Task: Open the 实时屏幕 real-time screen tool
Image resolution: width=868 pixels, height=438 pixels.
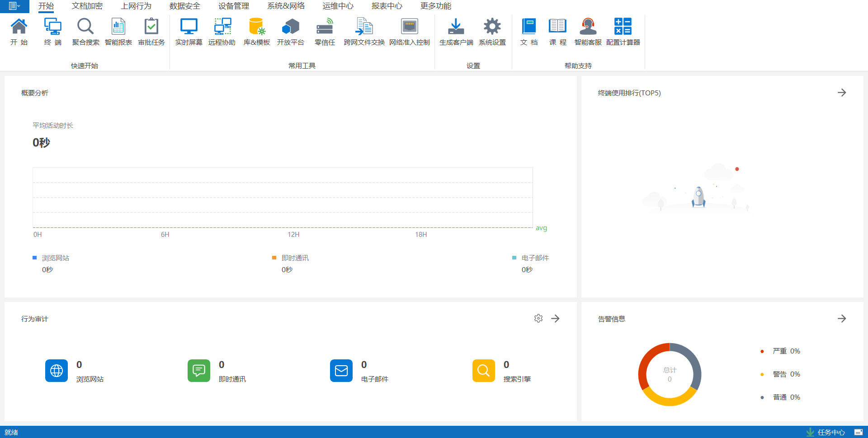Action: (x=189, y=27)
